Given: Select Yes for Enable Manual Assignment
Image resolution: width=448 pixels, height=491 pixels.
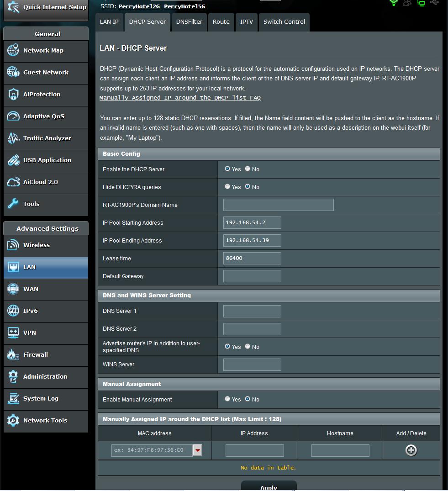Looking at the screenshot, I should [227, 399].
